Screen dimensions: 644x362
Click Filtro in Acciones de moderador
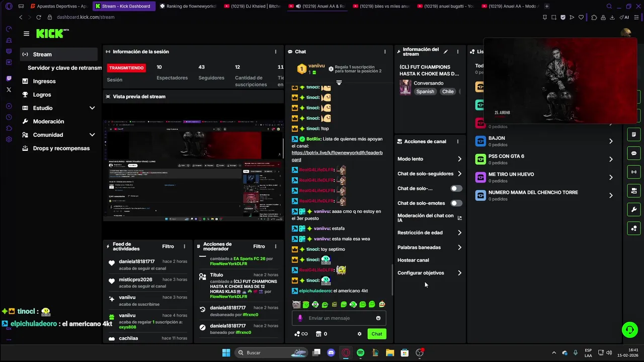[259, 246]
